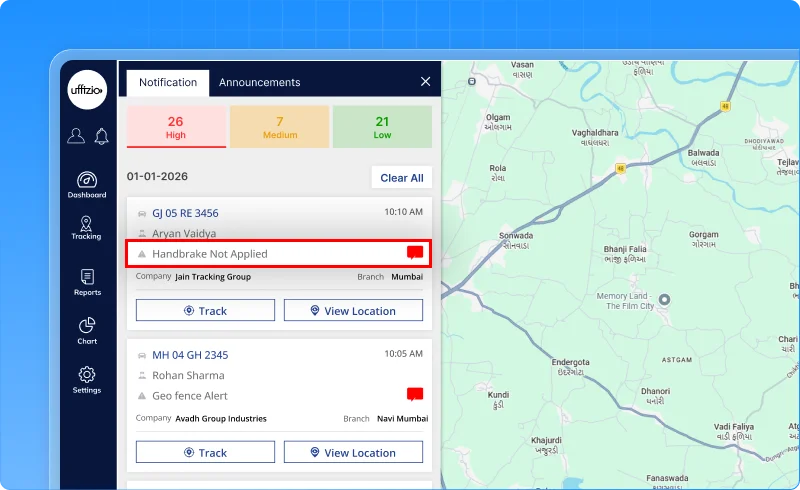Click the warning triangle beside Geo fence Alert
The width and height of the screenshot is (800, 490).
[142, 396]
